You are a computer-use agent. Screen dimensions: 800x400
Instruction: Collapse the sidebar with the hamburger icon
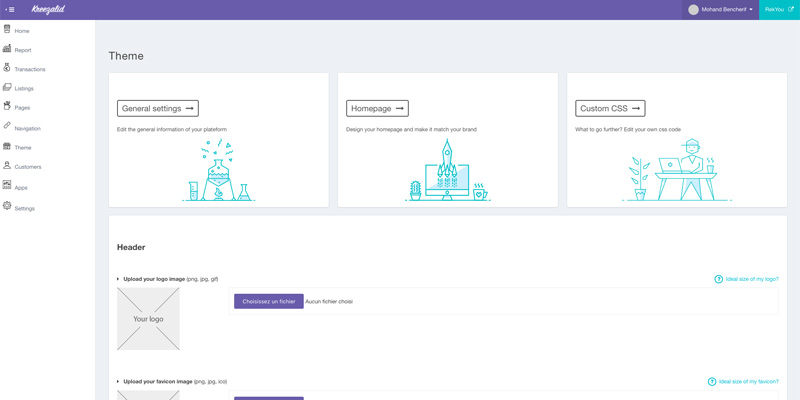point(10,10)
